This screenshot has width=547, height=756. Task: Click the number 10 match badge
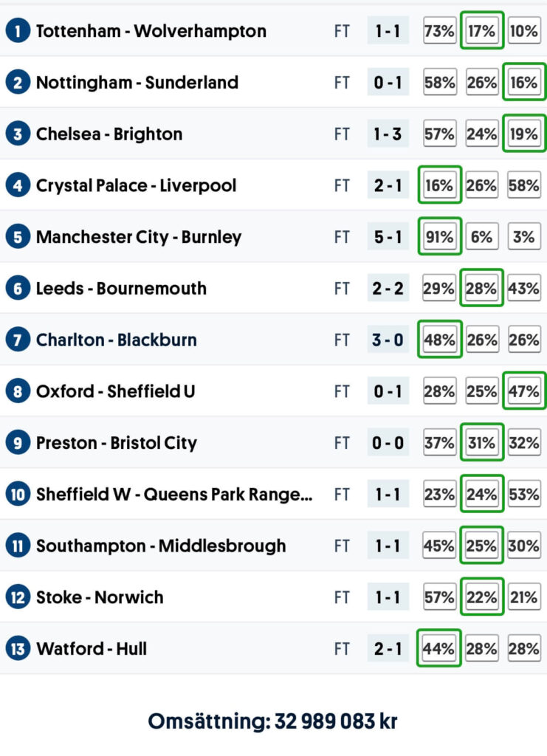pos(17,495)
